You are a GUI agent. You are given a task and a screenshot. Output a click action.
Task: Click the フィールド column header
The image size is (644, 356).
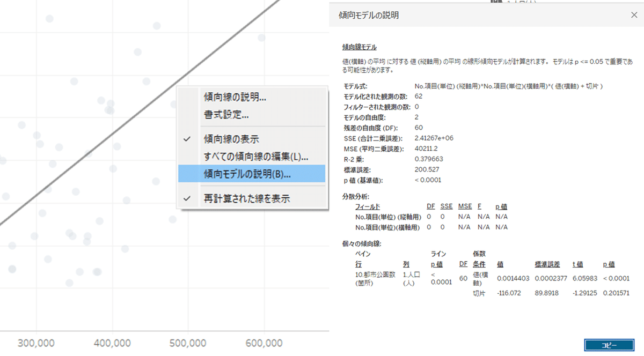click(368, 206)
